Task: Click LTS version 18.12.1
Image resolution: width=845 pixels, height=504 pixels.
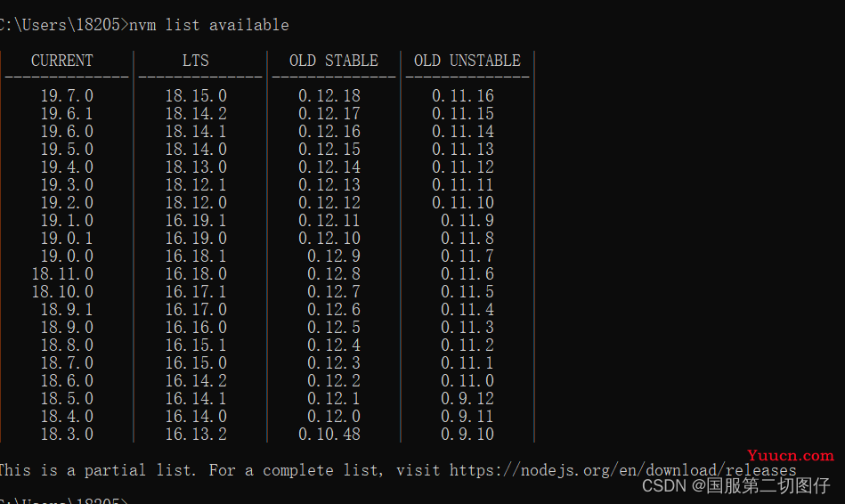Action: 196,185
